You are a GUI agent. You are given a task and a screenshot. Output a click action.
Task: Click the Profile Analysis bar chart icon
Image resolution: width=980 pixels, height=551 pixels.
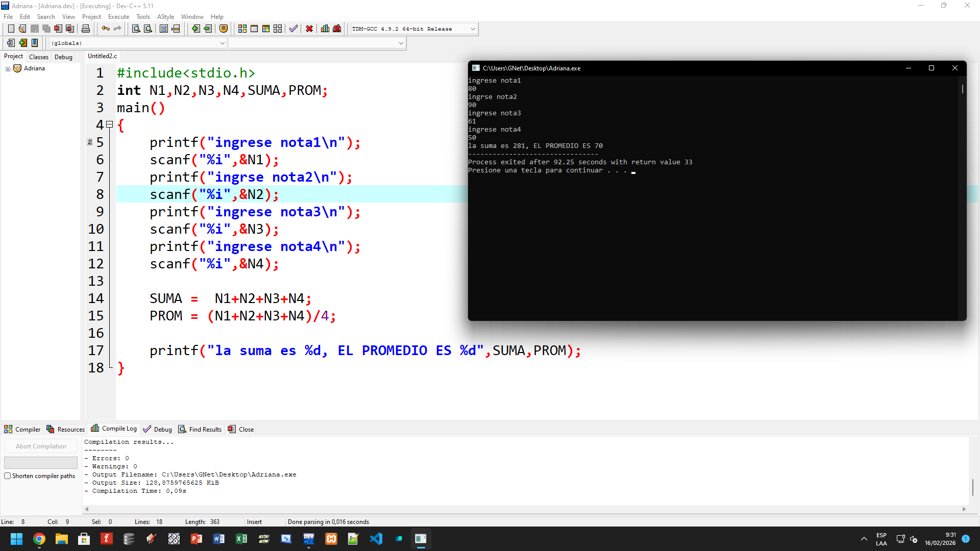[325, 29]
